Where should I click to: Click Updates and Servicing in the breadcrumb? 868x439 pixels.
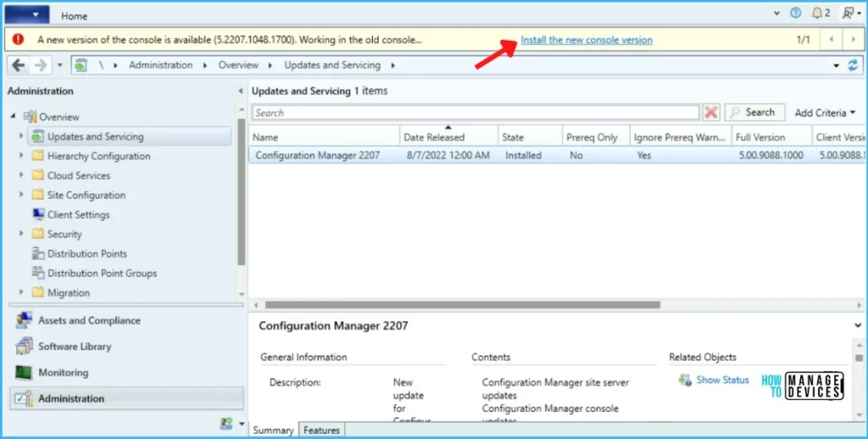pos(332,65)
